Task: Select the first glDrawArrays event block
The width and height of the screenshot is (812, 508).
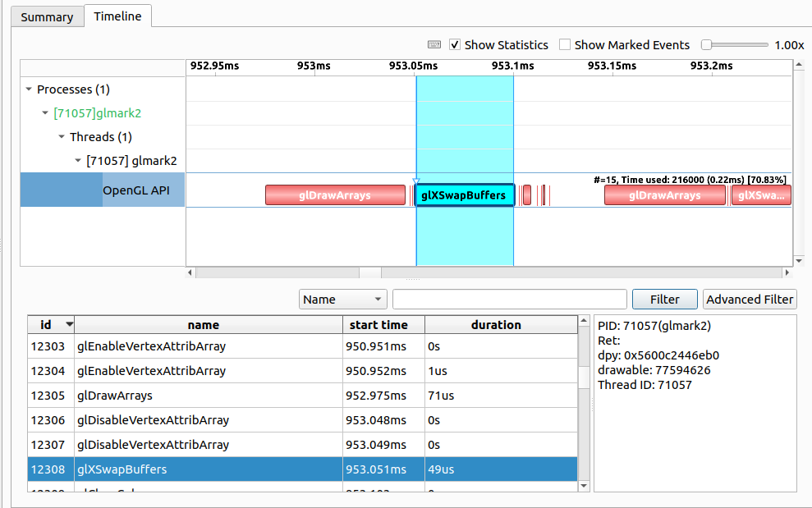Action: [x=335, y=195]
